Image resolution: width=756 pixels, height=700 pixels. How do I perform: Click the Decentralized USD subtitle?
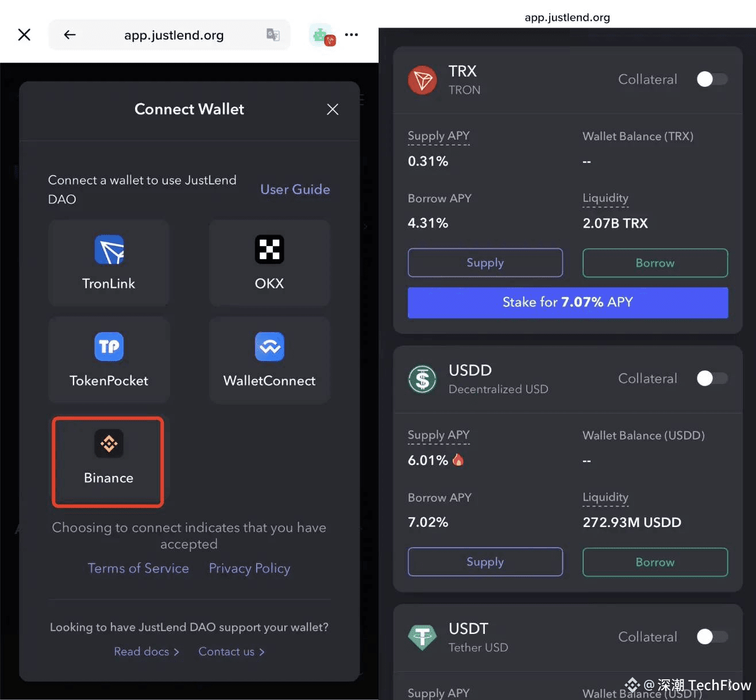click(x=498, y=389)
